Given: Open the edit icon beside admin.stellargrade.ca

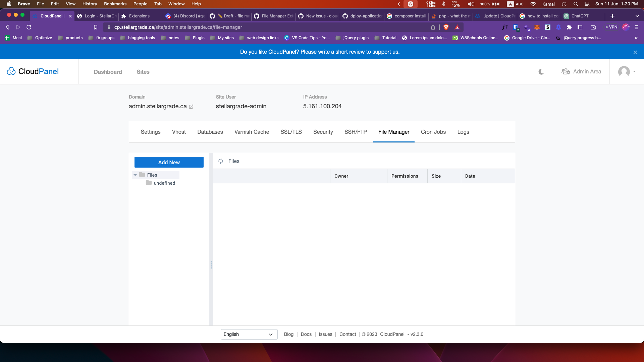Looking at the screenshot, I should (x=191, y=107).
